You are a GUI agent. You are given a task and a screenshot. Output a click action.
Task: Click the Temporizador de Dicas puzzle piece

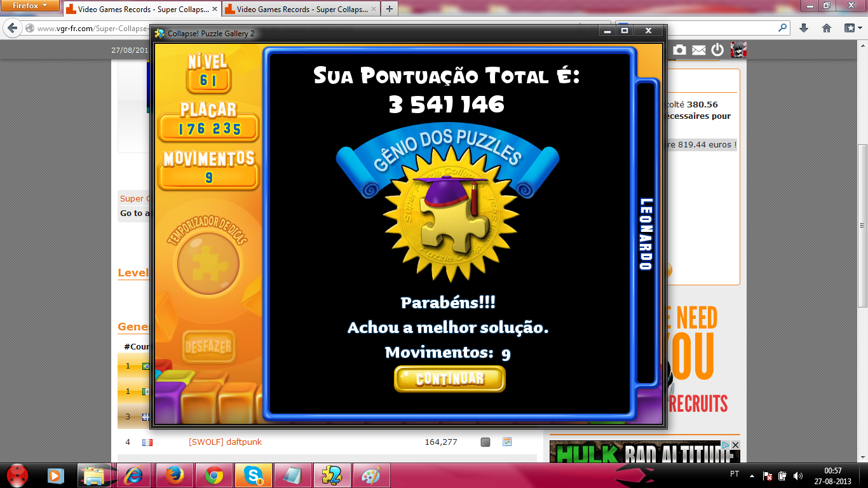coord(208,263)
